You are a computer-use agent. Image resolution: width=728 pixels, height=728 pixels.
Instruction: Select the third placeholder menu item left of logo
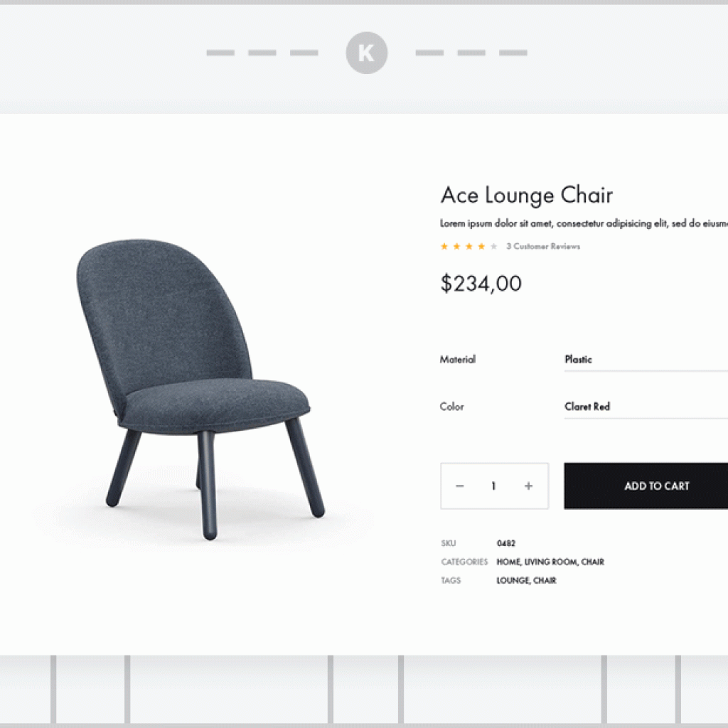coord(304,53)
